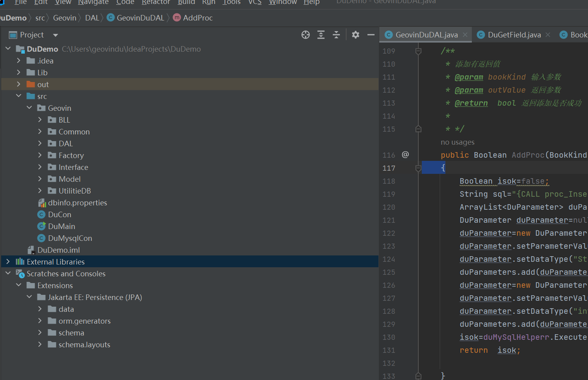Open Project panel settings gear
The image size is (588, 380).
pyautogui.click(x=356, y=35)
